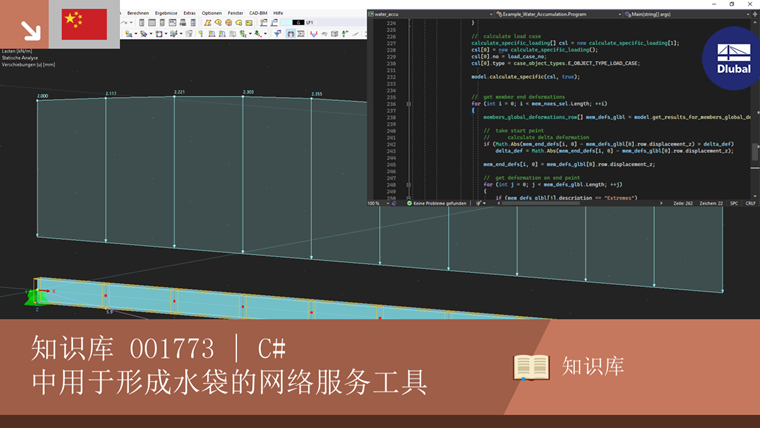Open the CAD-BIM menu
Image resolution: width=760 pixels, height=428 pixels.
(258, 13)
